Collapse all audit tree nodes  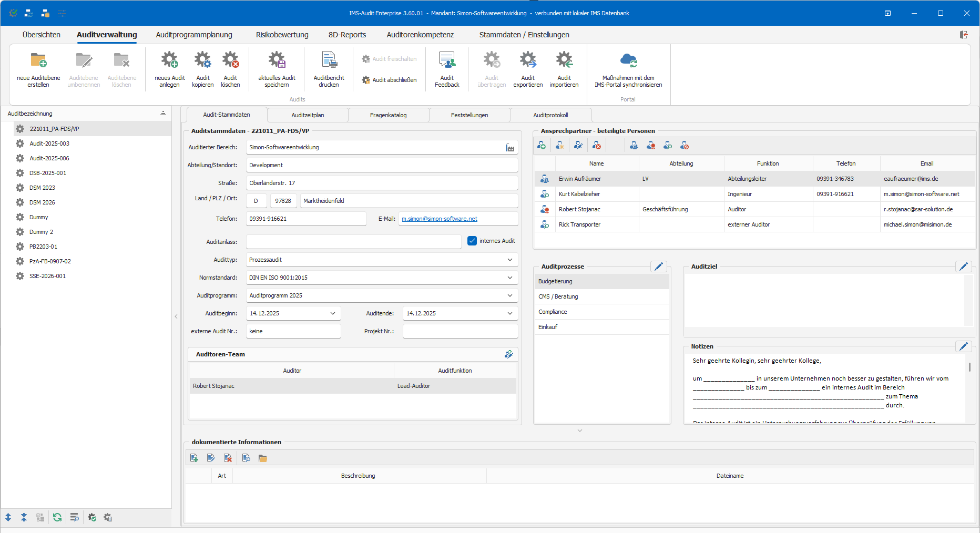[24, 517]
